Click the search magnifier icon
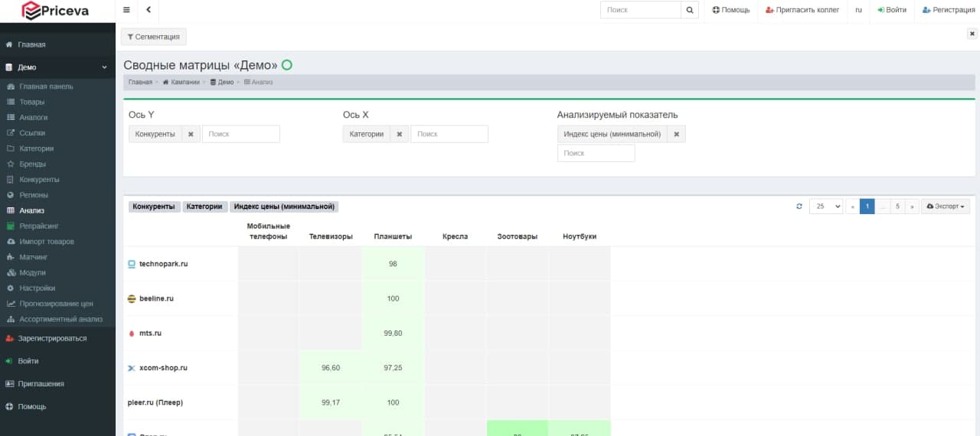 point(690,10)
